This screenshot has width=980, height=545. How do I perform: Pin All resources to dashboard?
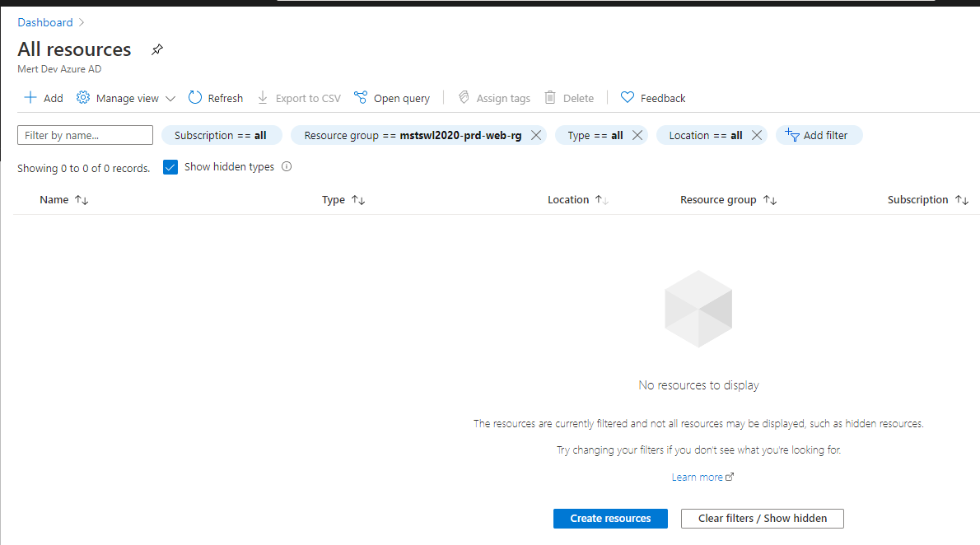click(x=156, y=49)
